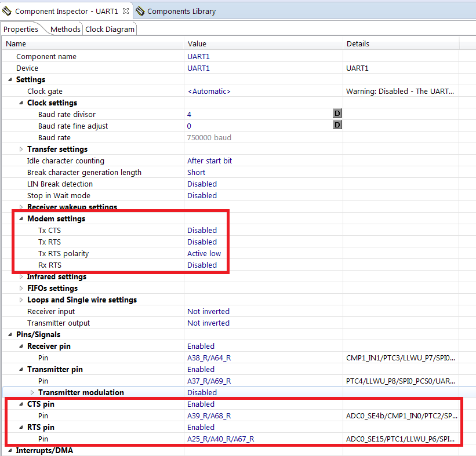The width and height of the screenshot is (476, 456).
Task: Collapse the CTS pin group
Action: coord(21,404)
